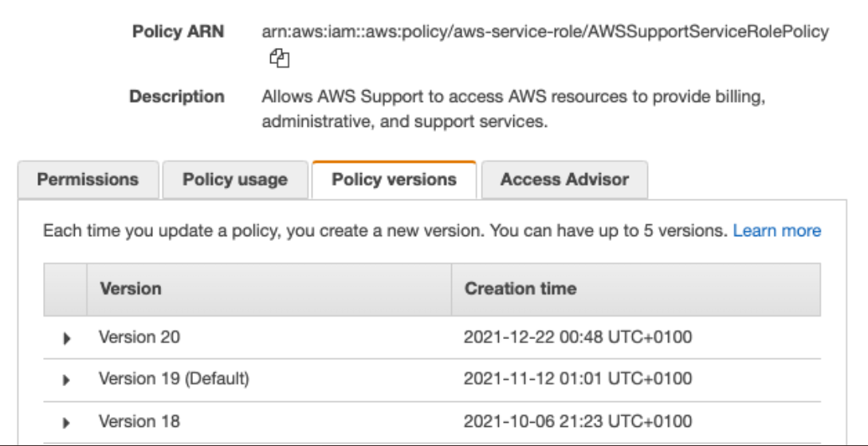Select the Policy versions tab

(x=394, y=180)
